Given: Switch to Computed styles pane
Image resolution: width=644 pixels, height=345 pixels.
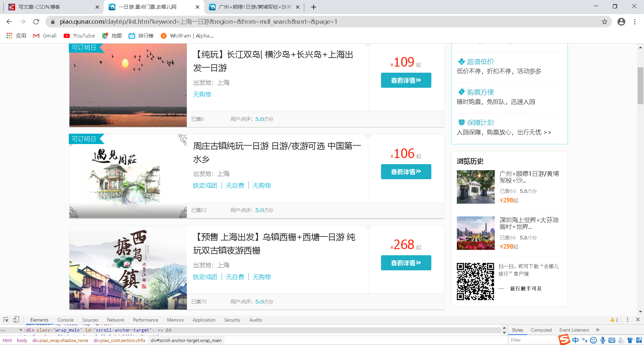Looking at the screenshot, I should pyautogui.click(x=541, y=330).
